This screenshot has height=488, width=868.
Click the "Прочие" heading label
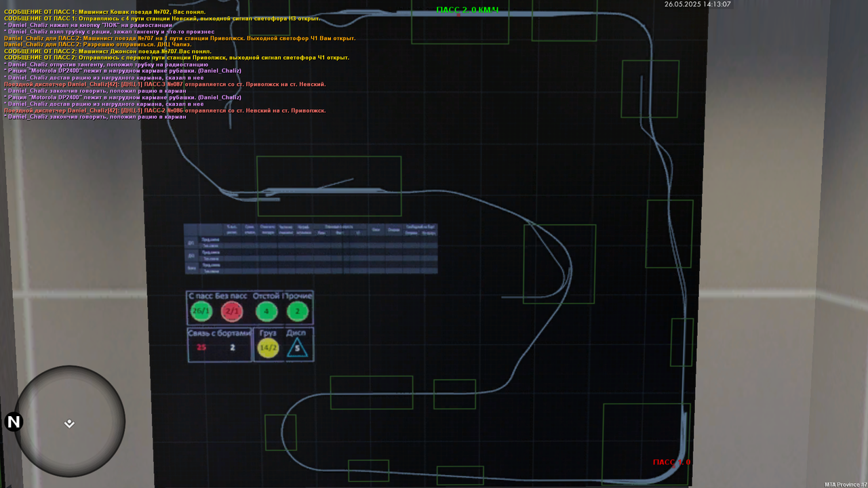(298, 296)
